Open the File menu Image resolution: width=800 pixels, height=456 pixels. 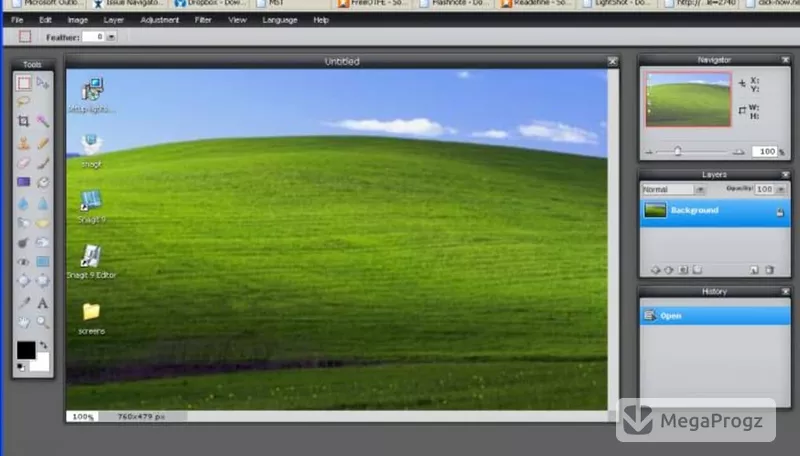[x=17, y=20]
